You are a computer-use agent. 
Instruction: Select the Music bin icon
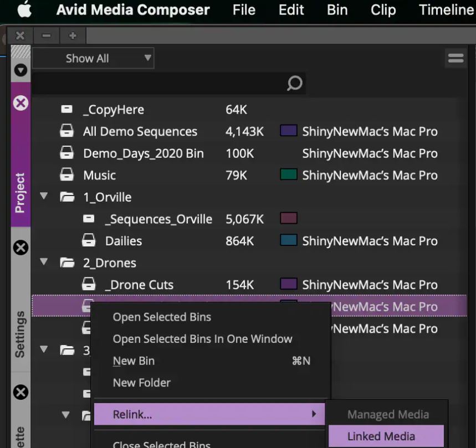pyautogui.click(x=67, y=174)
